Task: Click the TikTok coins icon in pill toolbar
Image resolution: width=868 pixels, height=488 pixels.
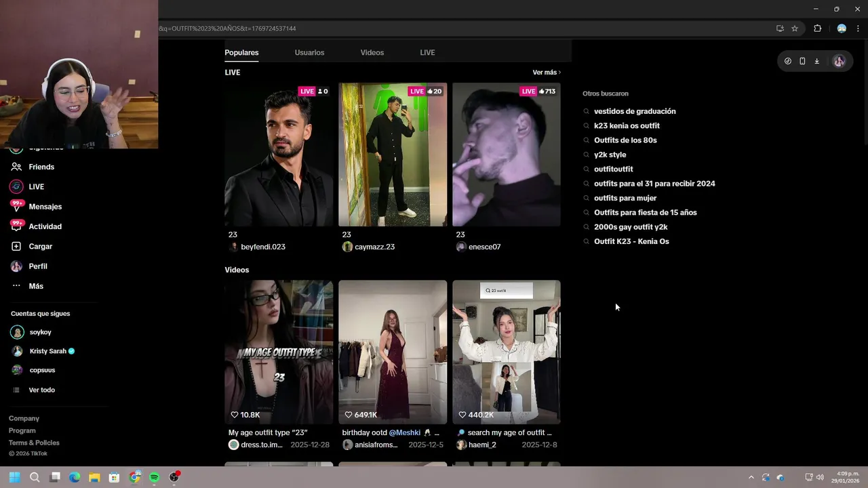Action: pos(787,61)
